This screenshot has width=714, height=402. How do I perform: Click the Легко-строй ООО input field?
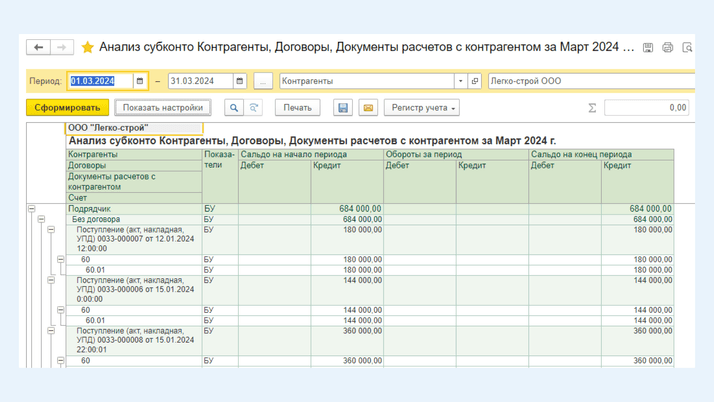click(x=592, y=81)
